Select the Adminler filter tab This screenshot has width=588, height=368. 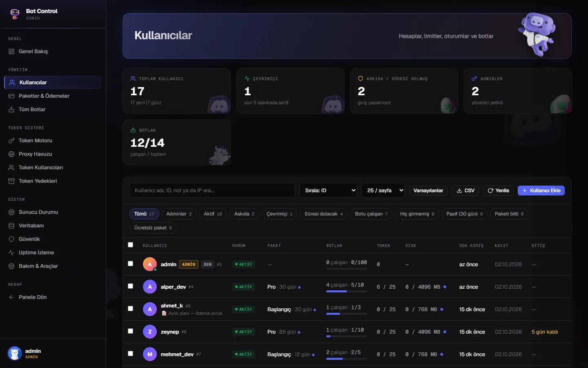tap(179, 214)
